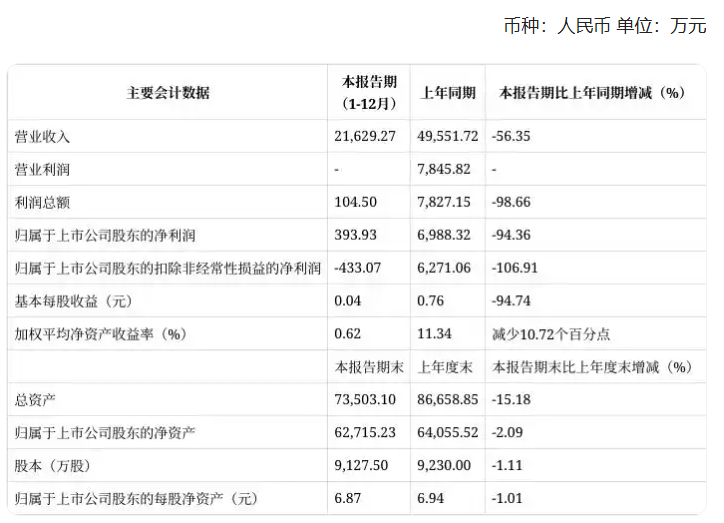Image resolution: width=724 pixels, height=523 pixels.
Task: Click the 上年同期 column header
Action: [445, 93]
